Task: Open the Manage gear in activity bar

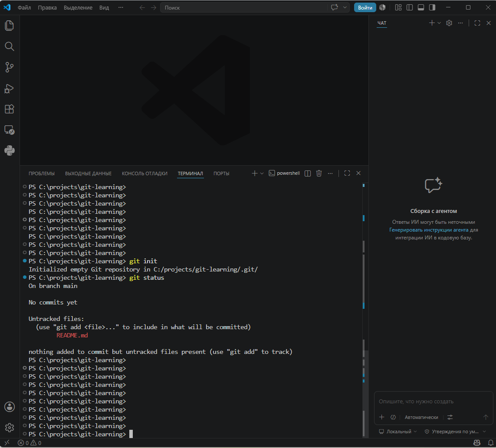Action: tap(10, 428)
